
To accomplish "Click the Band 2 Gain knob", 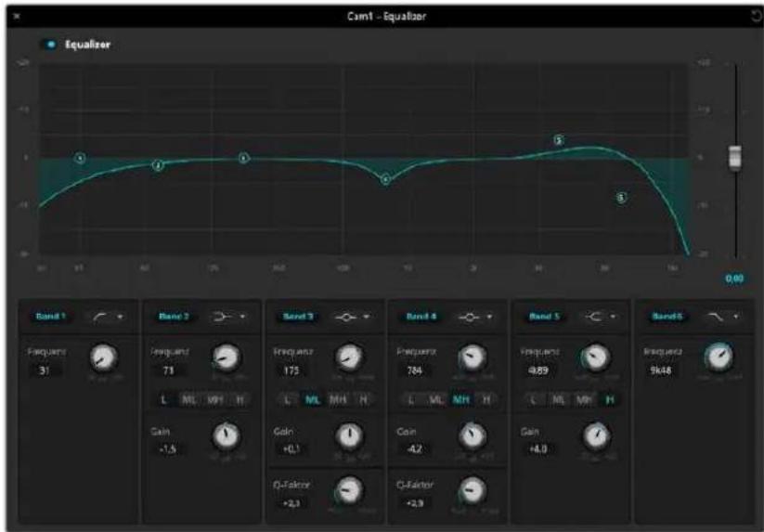I will 227,436.
